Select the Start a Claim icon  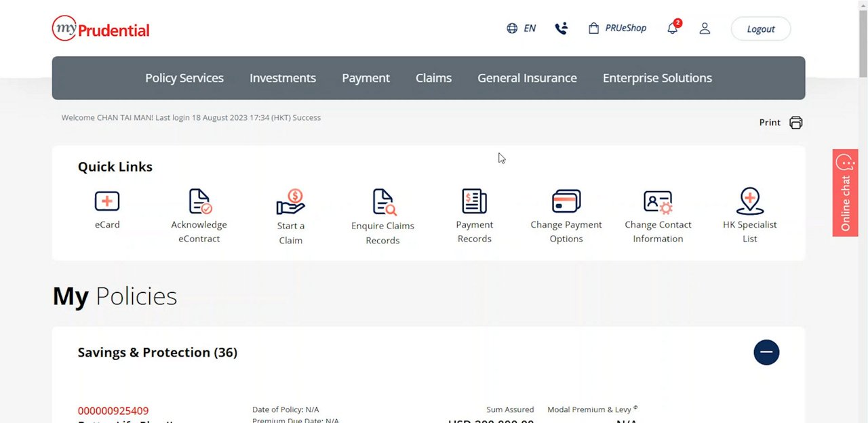tap(291, 202)
